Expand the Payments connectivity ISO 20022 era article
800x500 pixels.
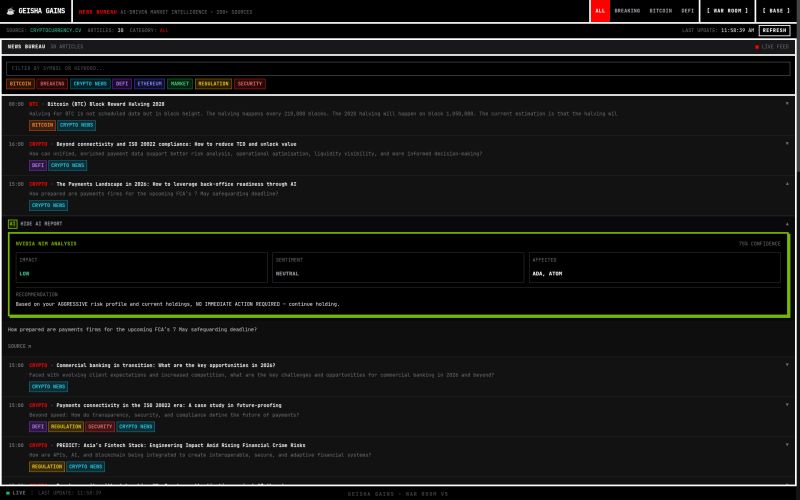coord(787,405)
